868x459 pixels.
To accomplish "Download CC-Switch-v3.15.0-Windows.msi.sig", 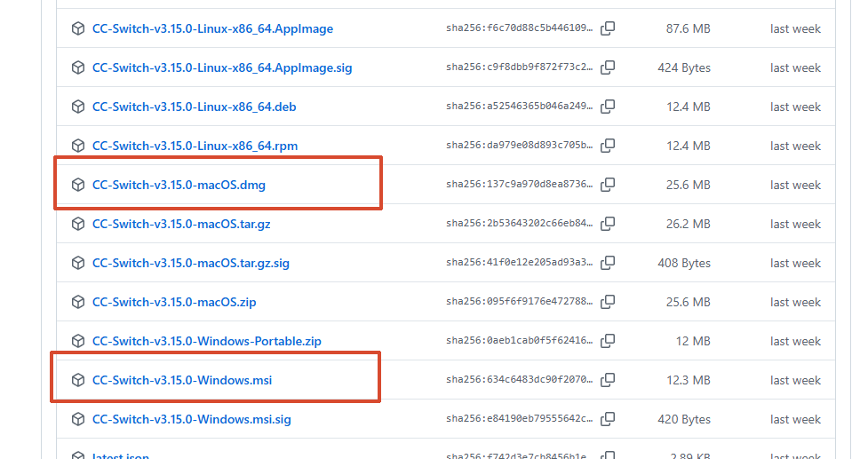I will click(x=192, y=419).
